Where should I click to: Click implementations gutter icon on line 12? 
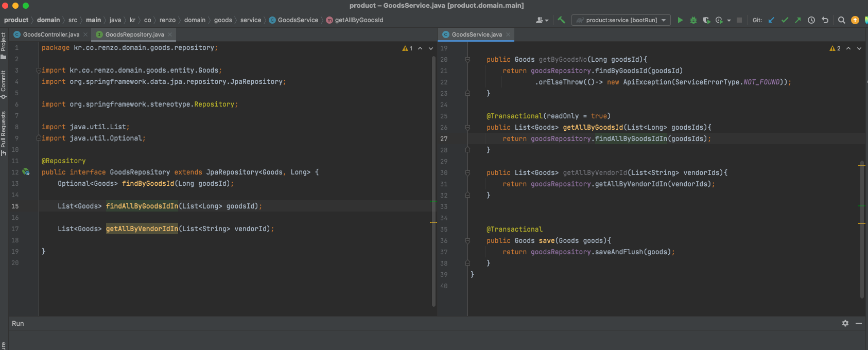click(x=26, y=172)
